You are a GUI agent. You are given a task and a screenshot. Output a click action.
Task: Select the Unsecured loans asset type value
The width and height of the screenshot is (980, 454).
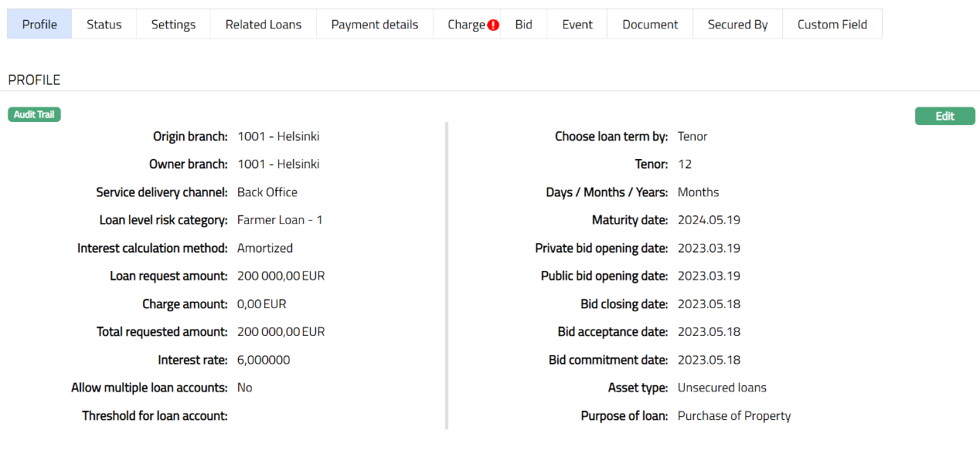(x=722, y=388)
